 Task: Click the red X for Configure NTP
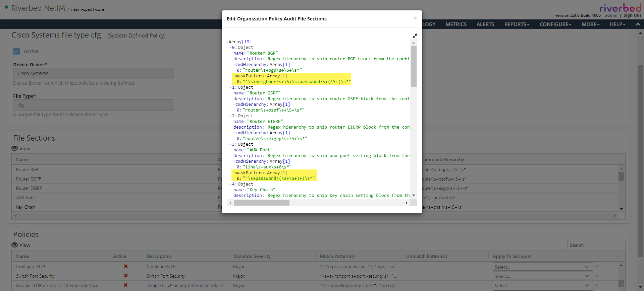point(126,266)
